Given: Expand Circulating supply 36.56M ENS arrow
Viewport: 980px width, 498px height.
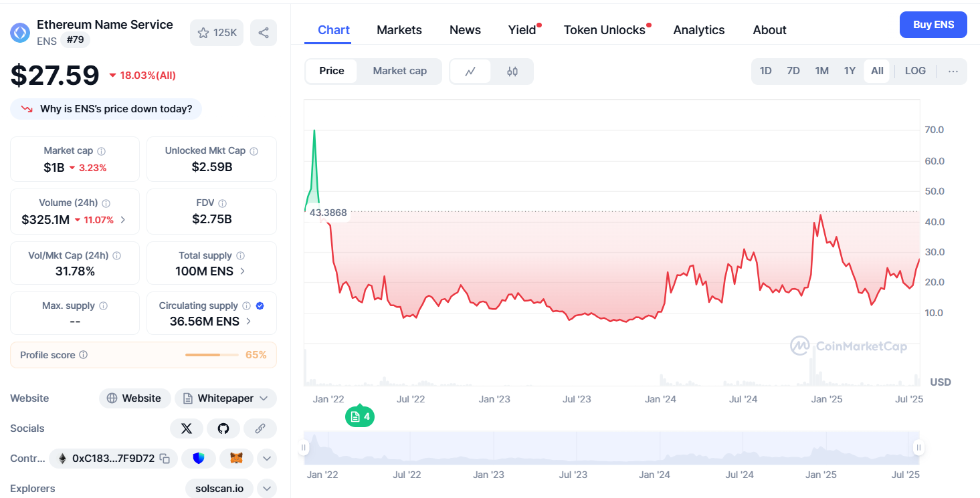Looking at the screenshot, I should 248,322.
